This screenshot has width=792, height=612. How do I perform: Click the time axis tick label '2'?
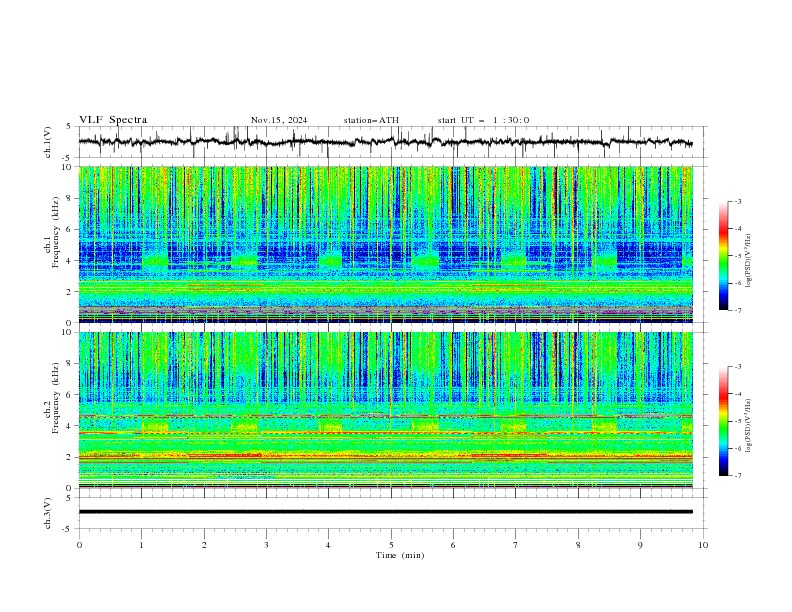(x=204, y=545)
